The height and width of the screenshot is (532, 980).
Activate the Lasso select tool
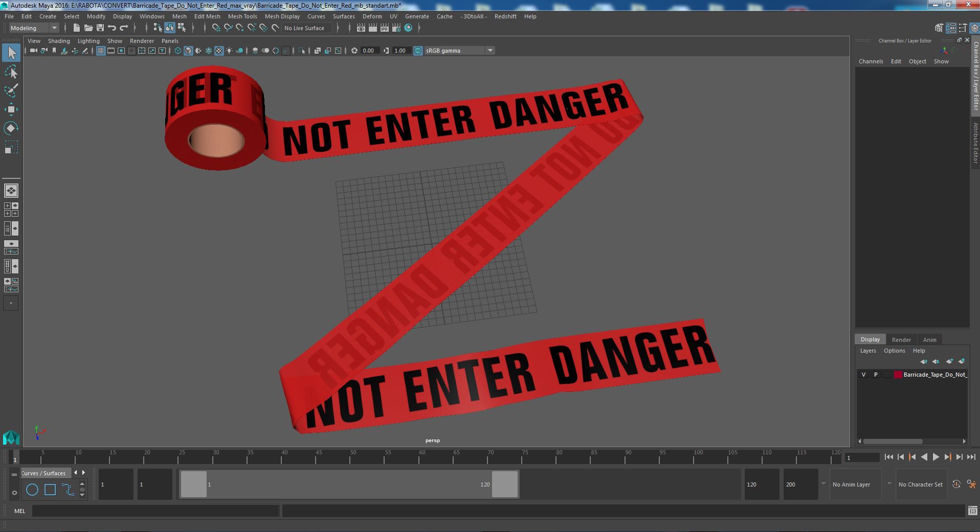point(11,72)
